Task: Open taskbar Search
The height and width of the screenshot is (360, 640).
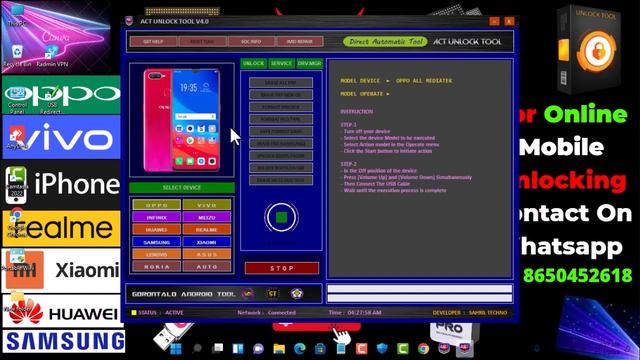Action: tap(197, 349)
